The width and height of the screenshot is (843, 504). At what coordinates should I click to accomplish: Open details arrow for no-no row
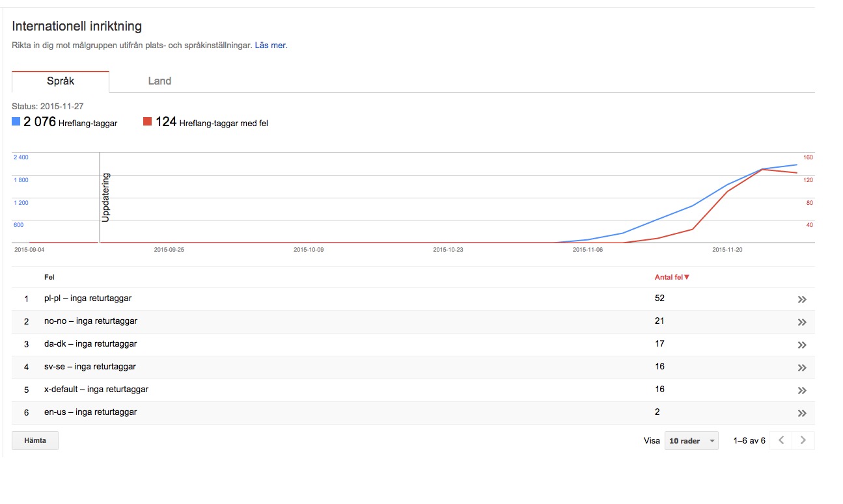point(801,323)
